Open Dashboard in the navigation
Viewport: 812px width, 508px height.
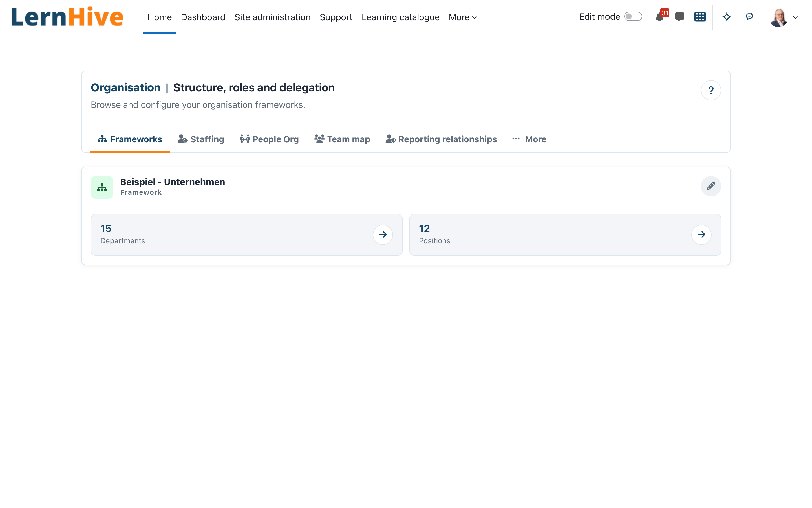click(203, 17)
